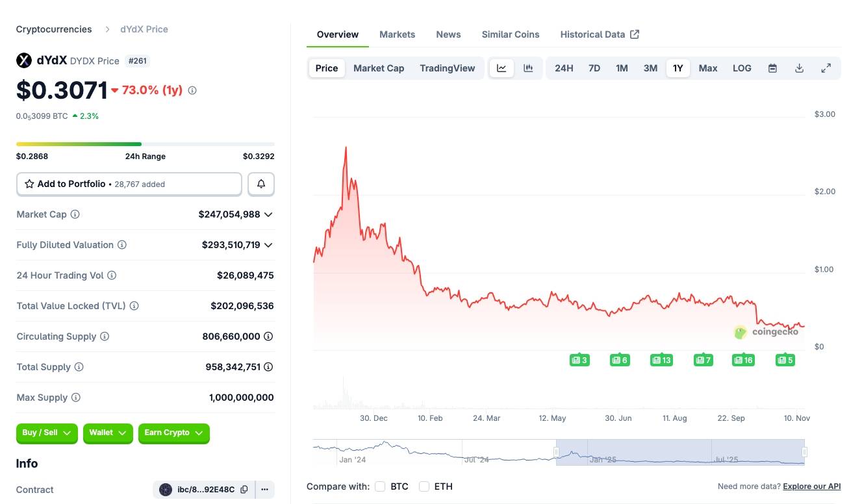
Task: Enable BTC comparison checkbox
Action: pyautogui.click(x=380, y=486)
